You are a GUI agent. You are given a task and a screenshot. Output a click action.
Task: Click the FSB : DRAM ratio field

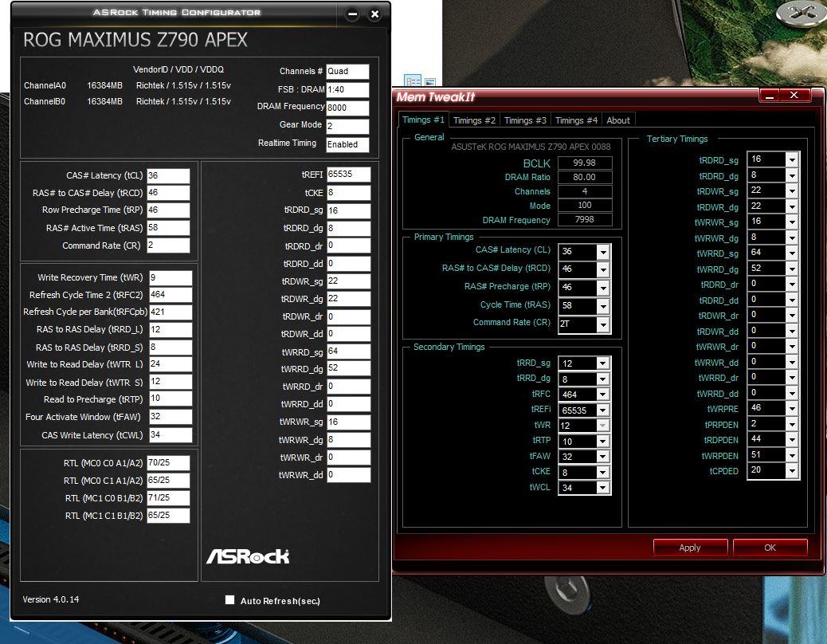pos(347,89)
